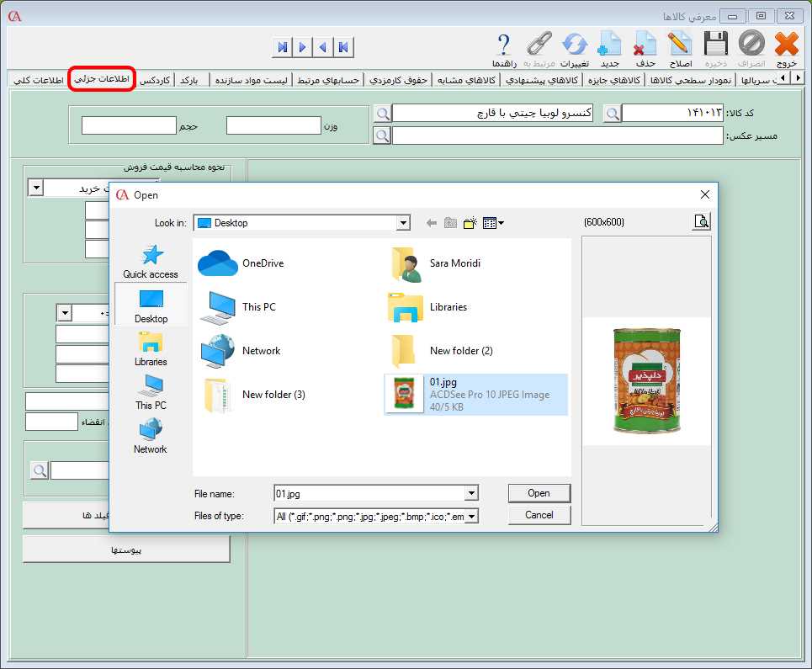Open the راهنما (Help) question mark icon
Screen dimensions: 812x669
[504, 44]
